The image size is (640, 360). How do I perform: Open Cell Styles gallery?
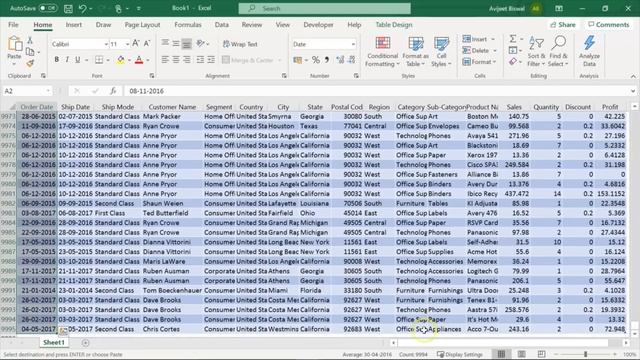click(x=441, y=52)
